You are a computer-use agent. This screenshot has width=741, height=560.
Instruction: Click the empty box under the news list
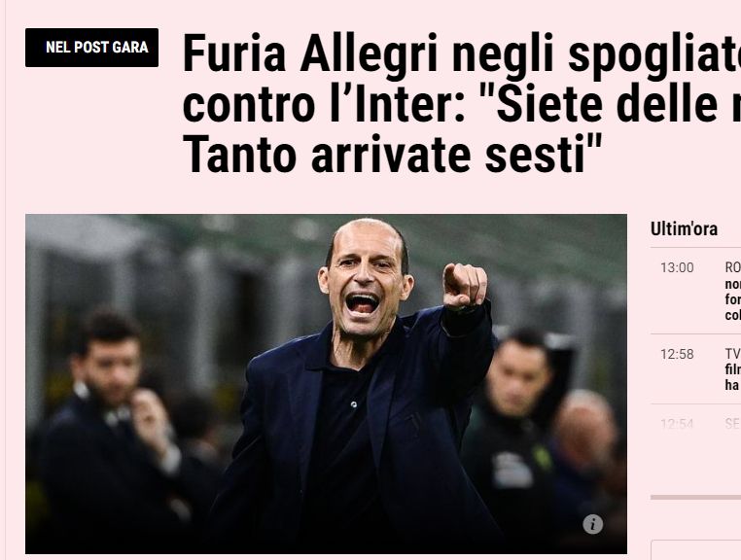(x=696, y=550)
